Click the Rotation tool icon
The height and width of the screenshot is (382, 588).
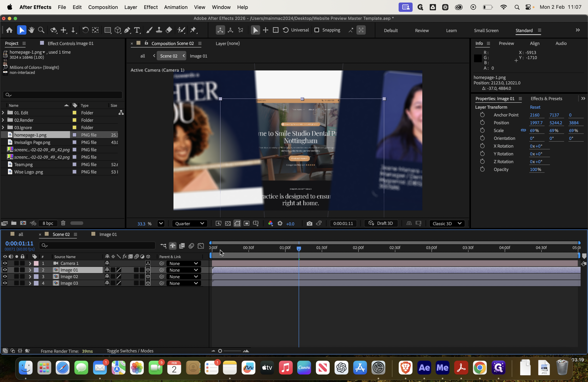point(85,30)
